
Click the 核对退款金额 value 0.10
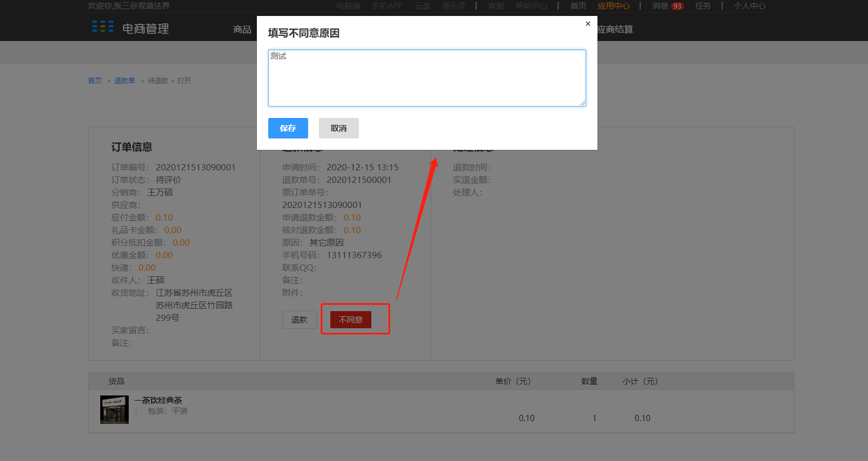(x=352, y=230)
